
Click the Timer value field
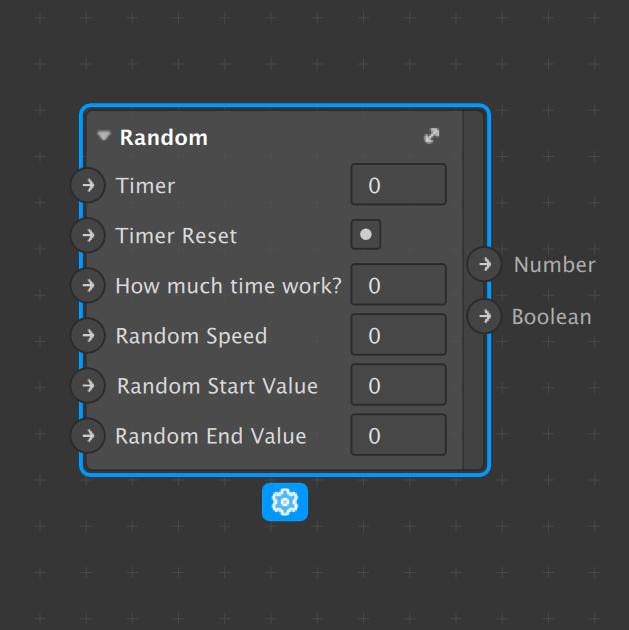(x=398, y=185)
